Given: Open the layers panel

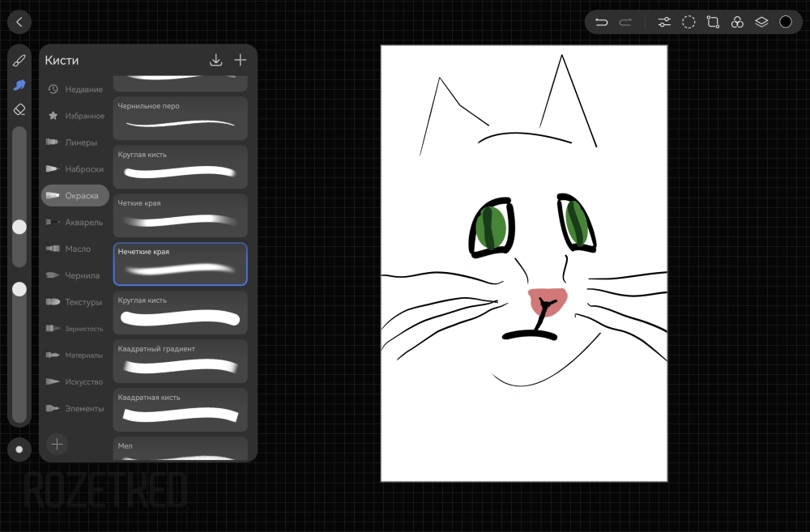Looking at the screenshot, I should pos(761,22).
